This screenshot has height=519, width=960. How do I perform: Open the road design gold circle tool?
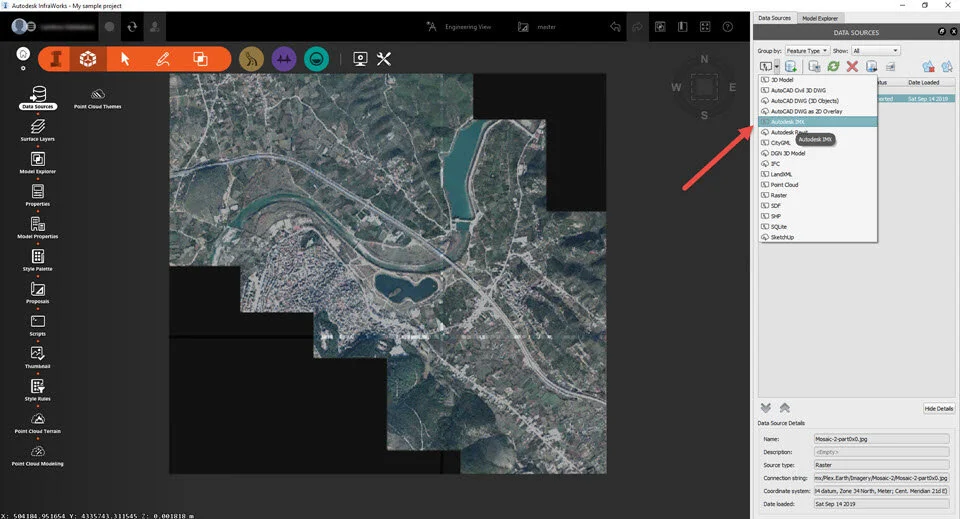[251, 59]
